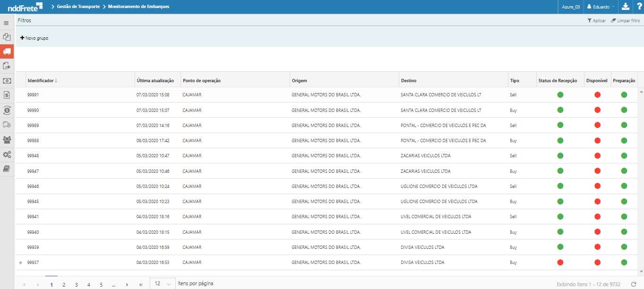Select the red truck transport icon
Screen dimensions: 644x289
(x=7, y=51)
